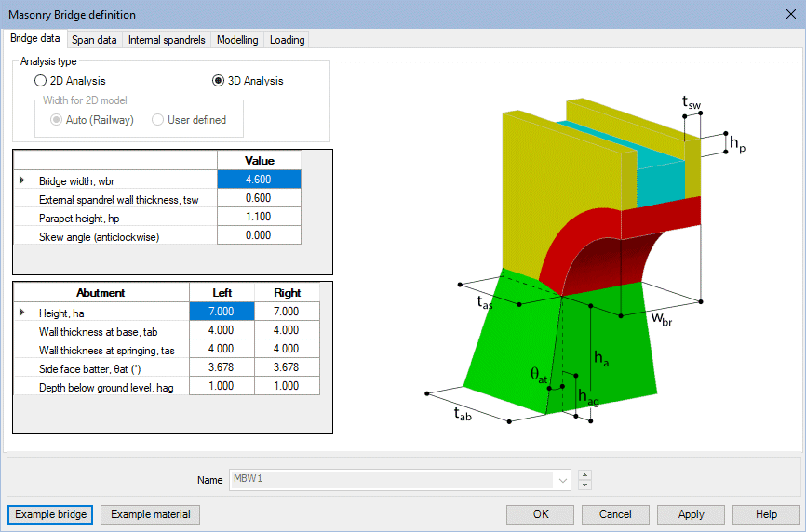
Task: Switch to the Span data tab
Action: pos(94,40)
